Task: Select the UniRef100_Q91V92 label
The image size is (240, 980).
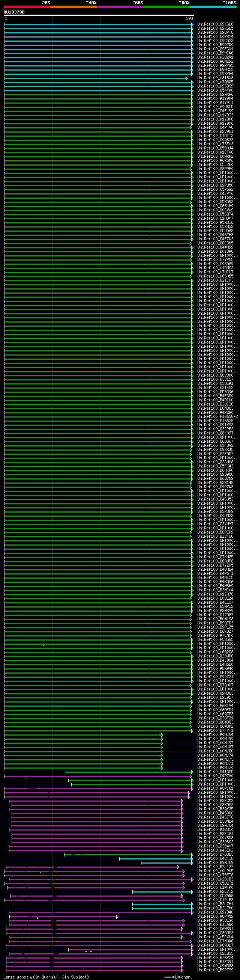Action: (215, 425)
